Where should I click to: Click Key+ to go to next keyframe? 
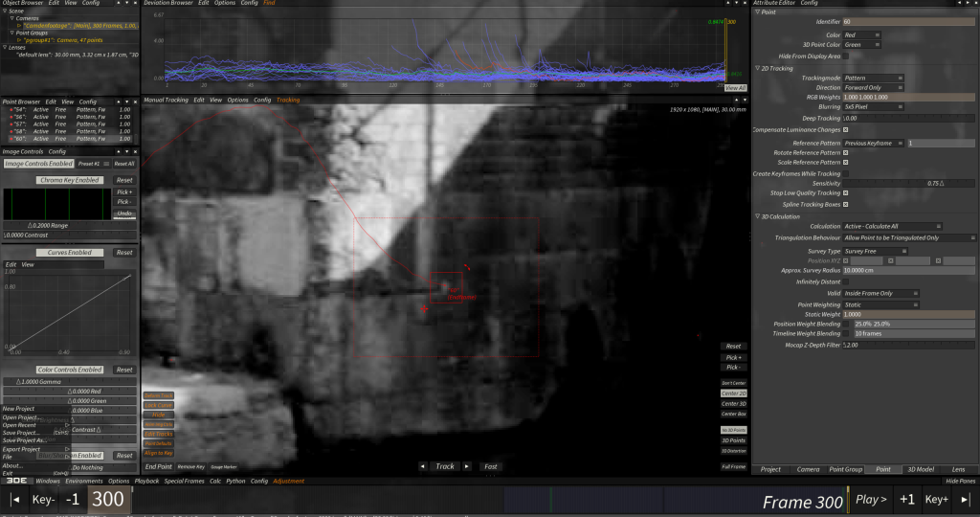(936, 500)
